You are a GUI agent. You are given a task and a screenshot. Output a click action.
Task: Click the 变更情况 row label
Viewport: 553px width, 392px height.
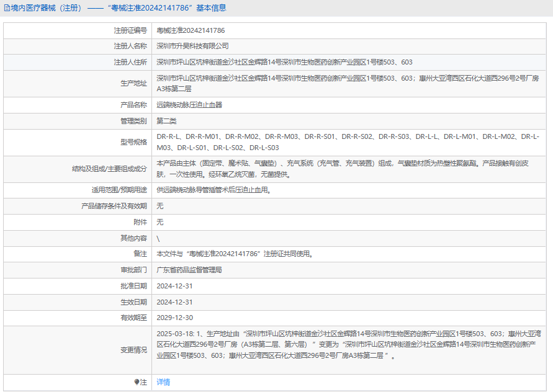[x=133, y=350]
